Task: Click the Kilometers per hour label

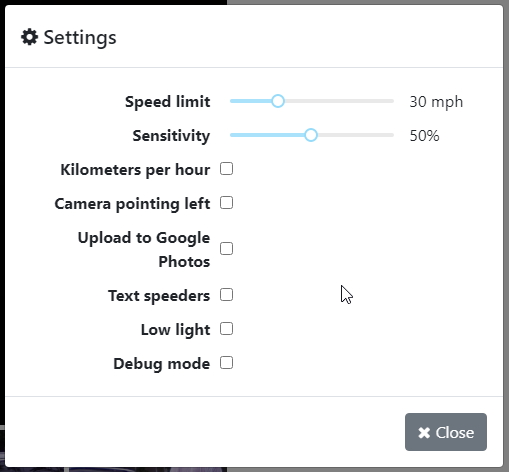Action: pyautogui.click(x=135, y=170)
